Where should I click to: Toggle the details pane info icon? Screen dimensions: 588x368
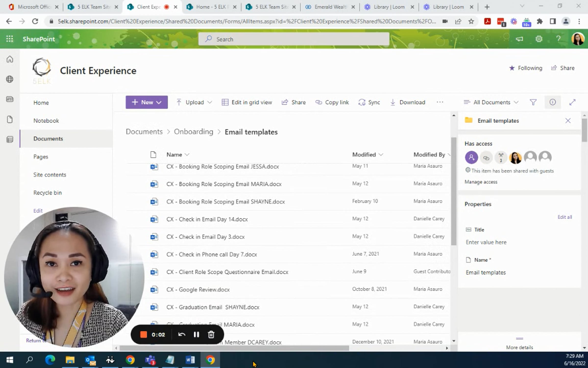[x=552, y=102]
